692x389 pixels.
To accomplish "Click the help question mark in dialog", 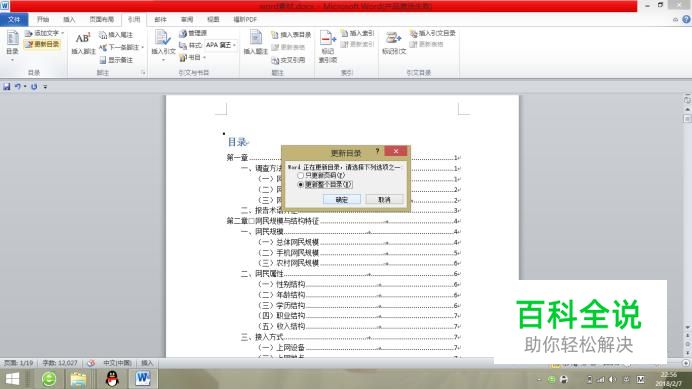I will [377, 151].
